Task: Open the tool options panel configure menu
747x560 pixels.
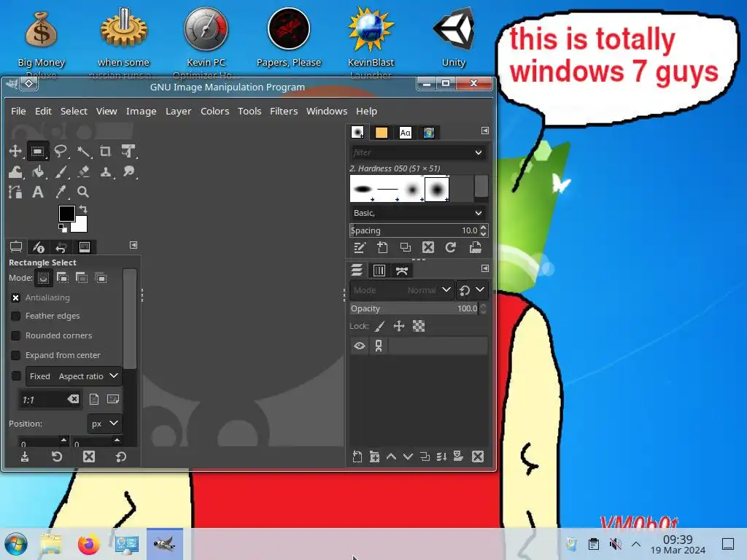Action: pyautogui.click(x=133, y=245)
